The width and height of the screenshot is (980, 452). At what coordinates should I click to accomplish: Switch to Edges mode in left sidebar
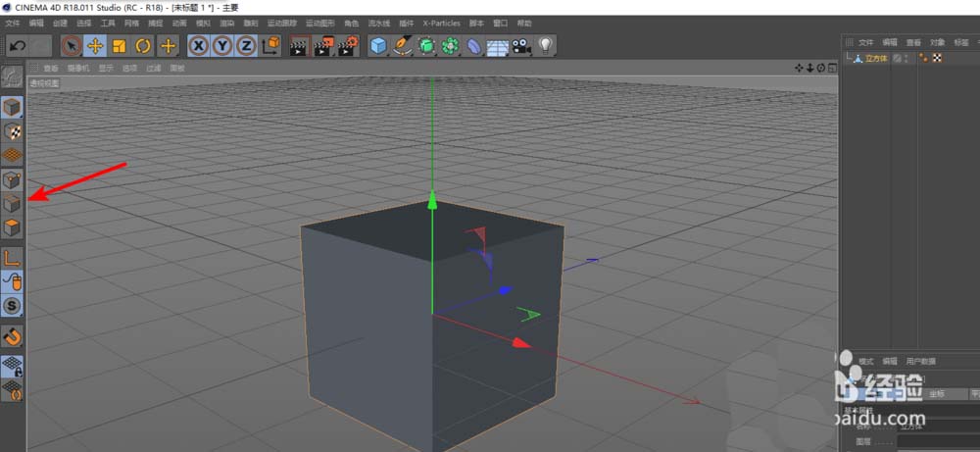13,204
